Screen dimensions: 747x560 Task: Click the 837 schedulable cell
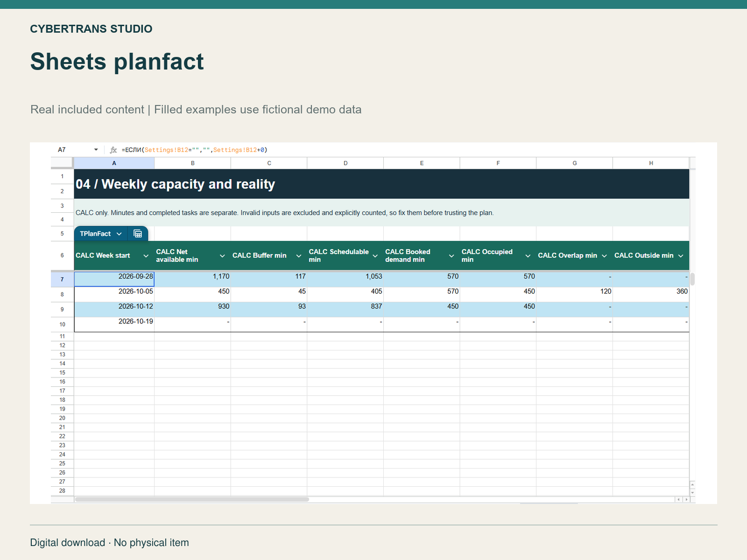pyautogui.click(x=345, y=309)
